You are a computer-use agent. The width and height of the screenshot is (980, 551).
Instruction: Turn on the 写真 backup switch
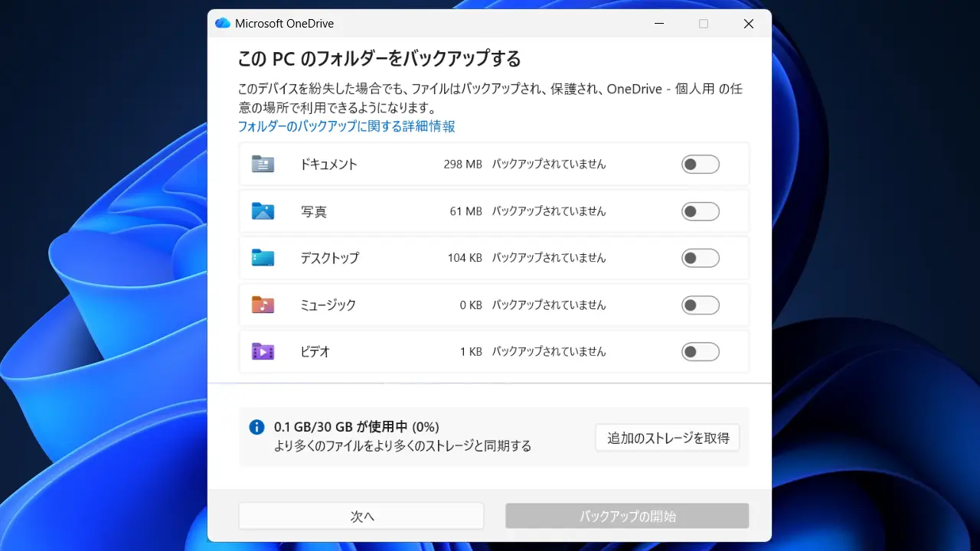700,211
